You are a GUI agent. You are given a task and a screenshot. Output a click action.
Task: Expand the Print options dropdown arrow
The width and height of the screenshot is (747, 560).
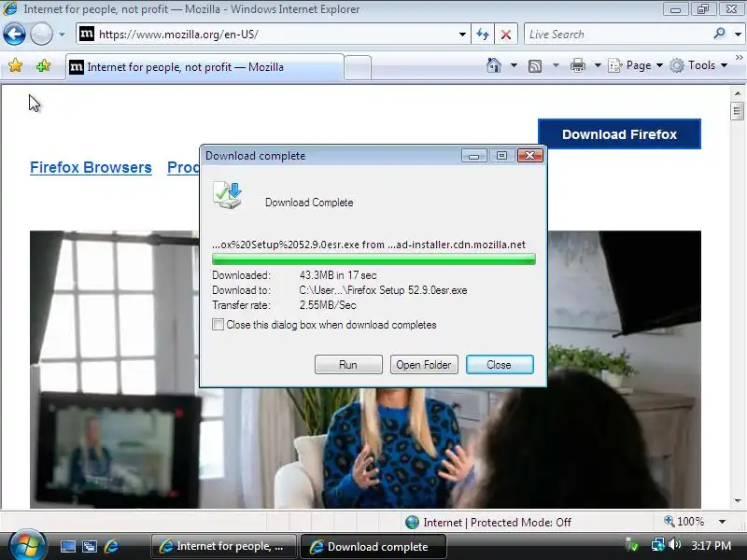pos(598,65)
